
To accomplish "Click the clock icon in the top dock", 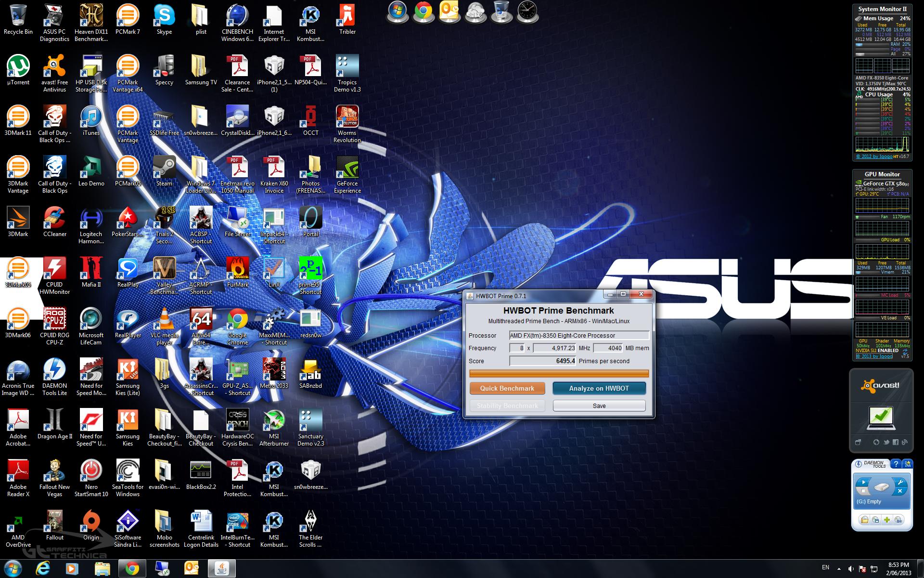I will pyautogui.click(x=527, y=12).
